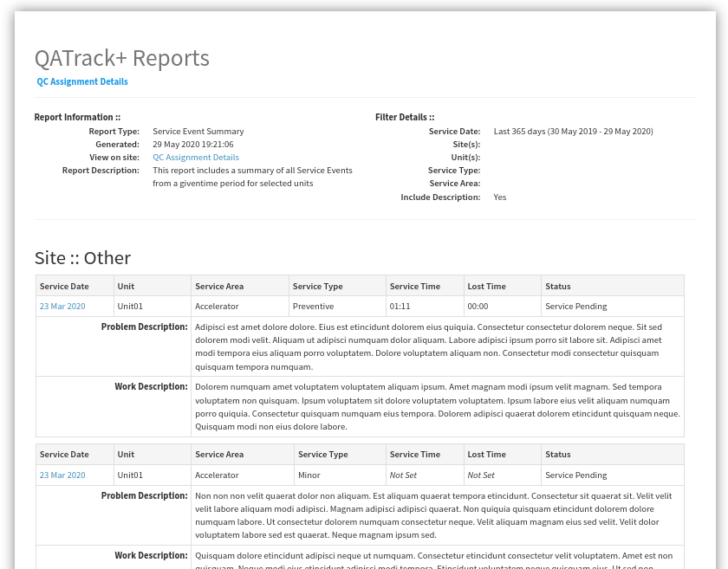Image resolution: width=728 pixels, height=569 pixels.
Task: Click Service Type column header in second table
Action: coord(340,455)
